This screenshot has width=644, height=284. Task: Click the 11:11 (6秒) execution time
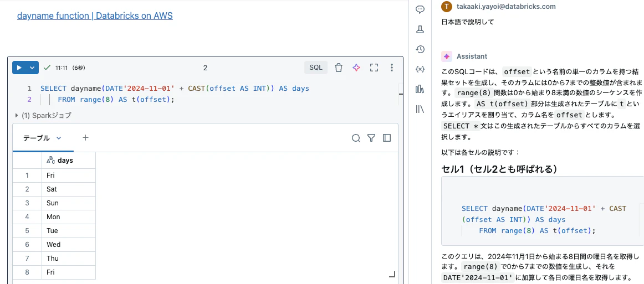tap(70, 68)
